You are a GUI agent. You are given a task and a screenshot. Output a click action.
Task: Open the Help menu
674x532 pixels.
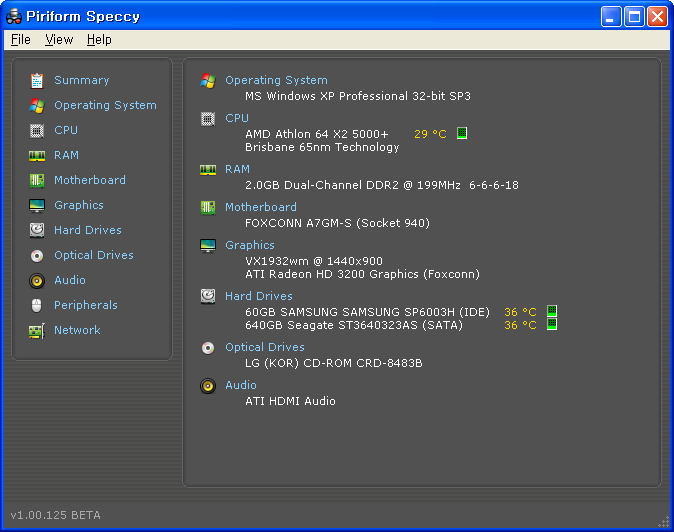tap(99, 40)
